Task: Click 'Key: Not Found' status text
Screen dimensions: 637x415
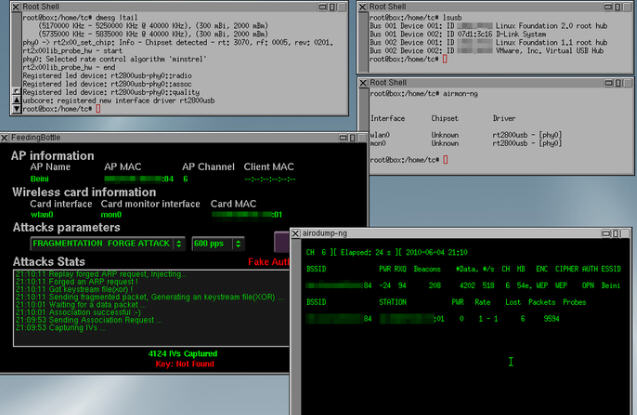Action: [x=185, y=364]
